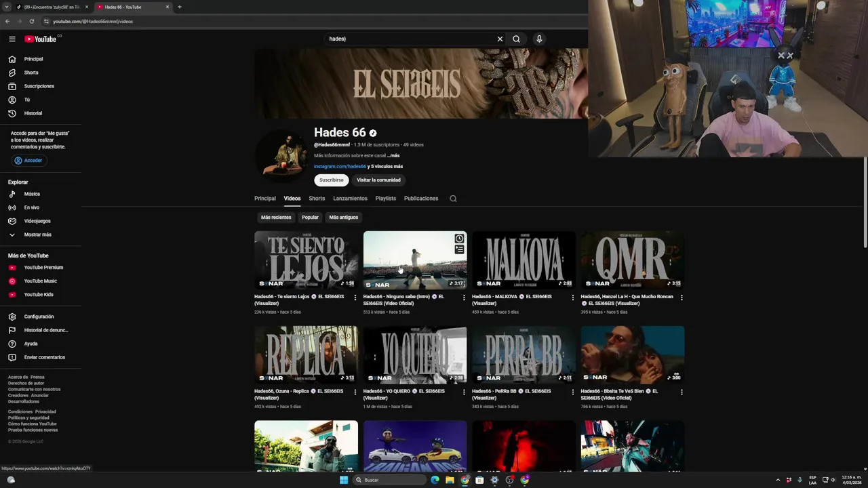Open options menu for Que Mucho Roncan

pos(682,298)
